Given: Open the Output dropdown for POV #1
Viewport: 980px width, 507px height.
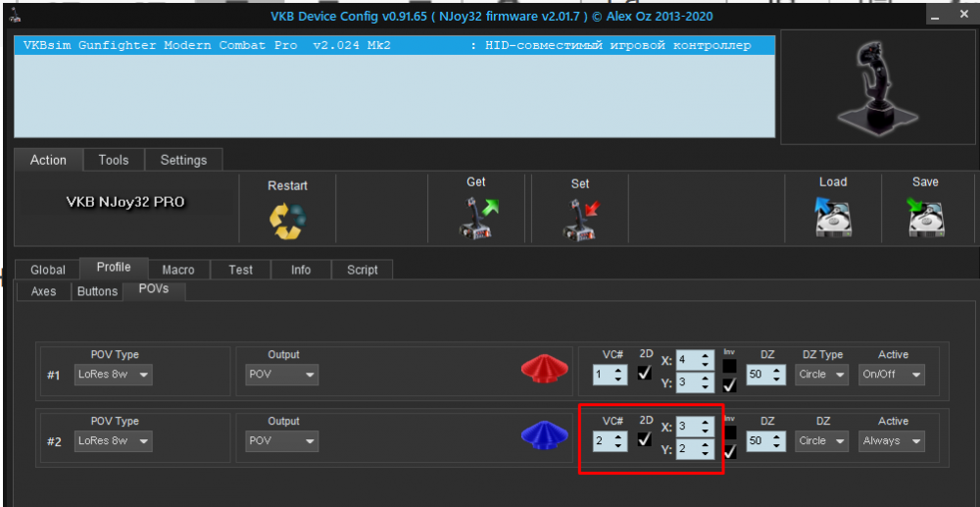Looking at the screenshot, I should tap(282, 375).
